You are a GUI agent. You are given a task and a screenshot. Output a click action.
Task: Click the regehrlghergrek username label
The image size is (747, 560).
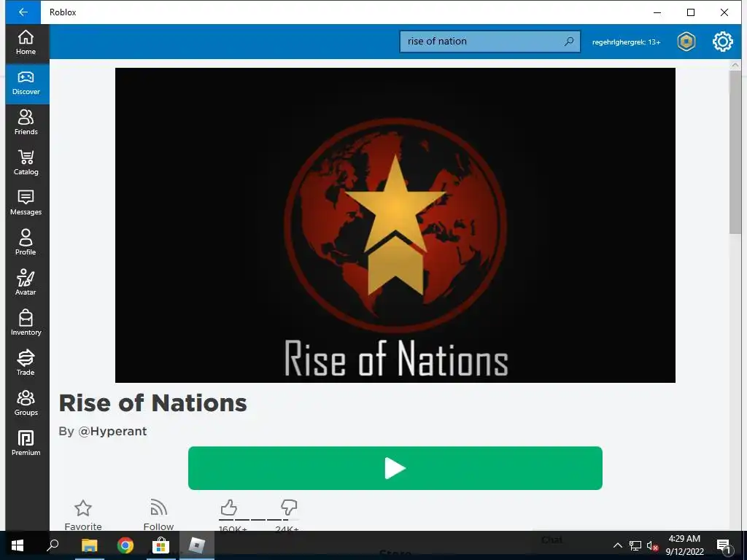[626, 42]
